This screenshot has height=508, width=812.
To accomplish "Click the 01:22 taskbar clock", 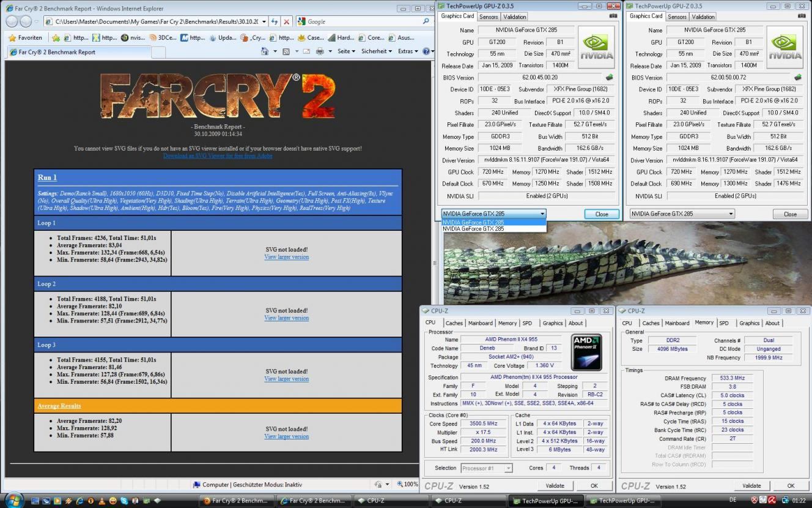I will (799, 500).
